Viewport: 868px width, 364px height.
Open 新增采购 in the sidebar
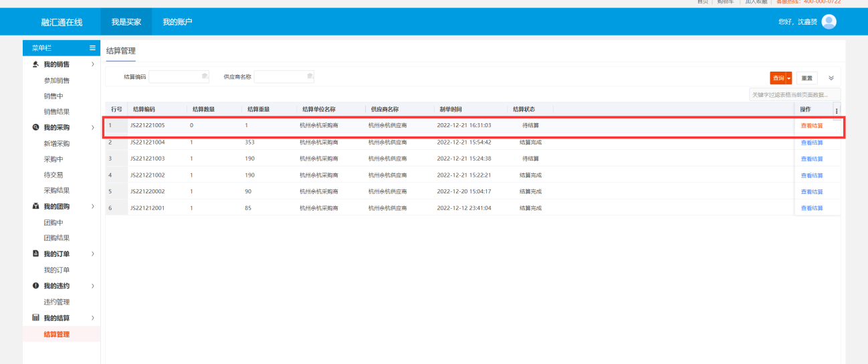57,143
